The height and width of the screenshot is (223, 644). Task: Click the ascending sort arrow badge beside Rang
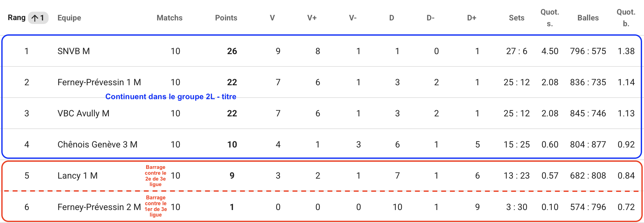pyautogui.click(x=38, y=18)
